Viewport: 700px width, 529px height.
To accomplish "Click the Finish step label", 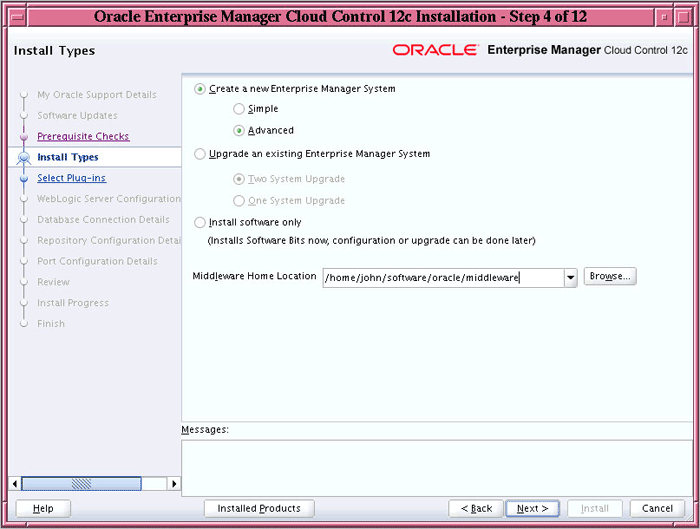I will point(51,324).
